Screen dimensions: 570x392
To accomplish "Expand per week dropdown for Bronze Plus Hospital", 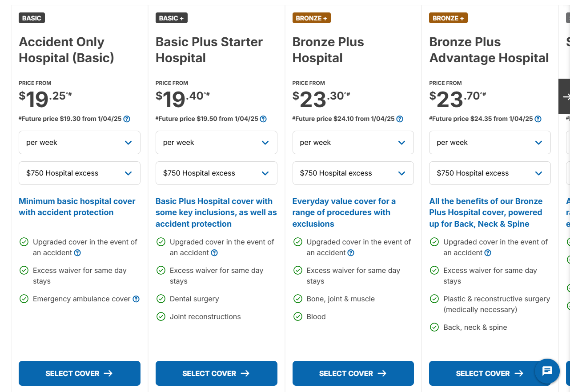I will click(x=353, y=142).
